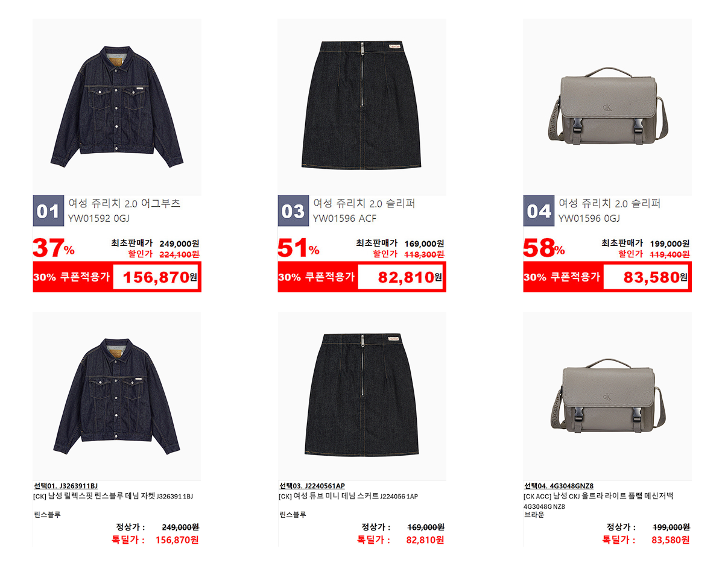Open the 선택03. J2240561AP link
728x572 pixels.
(x=312, y=486)
